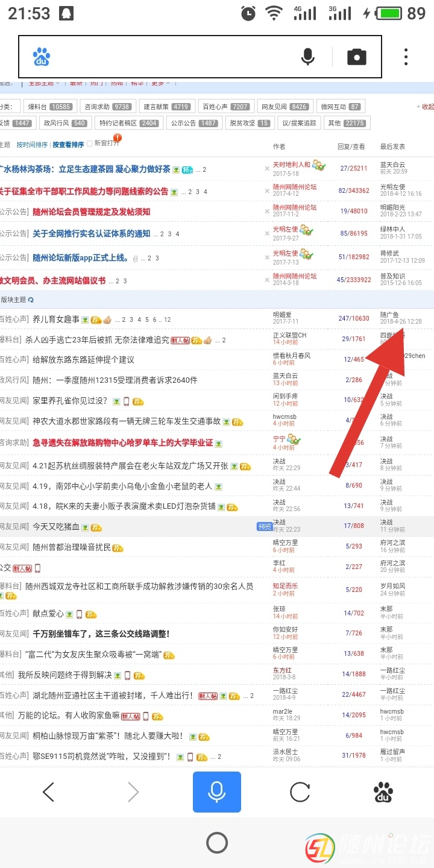Select the 咨询求助 category tab
This screenshot has height=868, width=434.
click(x=106, y=107)
